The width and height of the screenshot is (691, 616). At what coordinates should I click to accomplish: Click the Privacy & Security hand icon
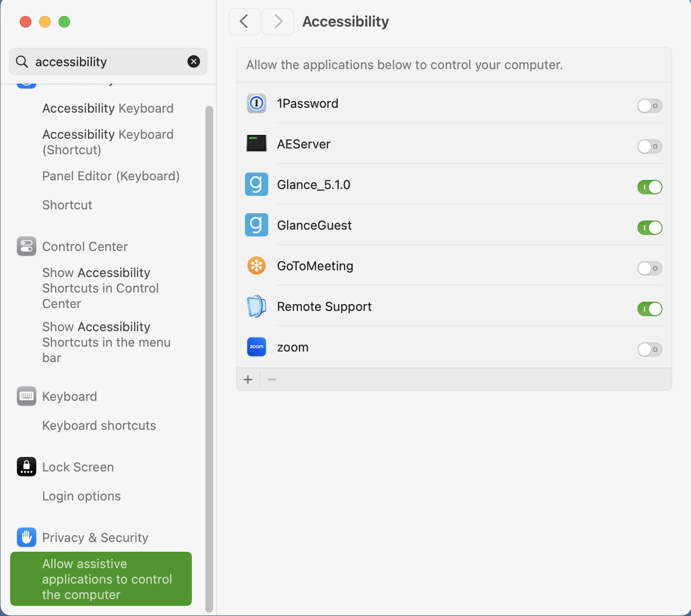[x=27, y=537]
